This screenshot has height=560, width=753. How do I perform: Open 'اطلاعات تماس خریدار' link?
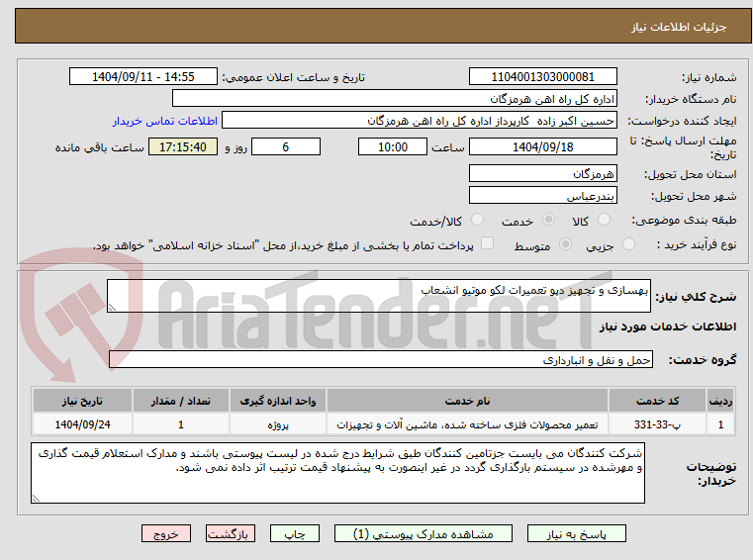[x=164, y=121]
